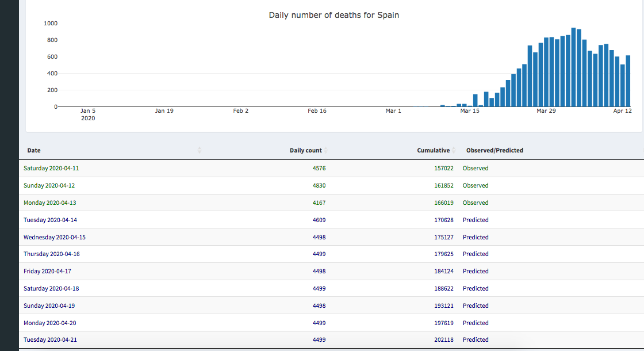Click the cumulative value 202118

point(443,340)
